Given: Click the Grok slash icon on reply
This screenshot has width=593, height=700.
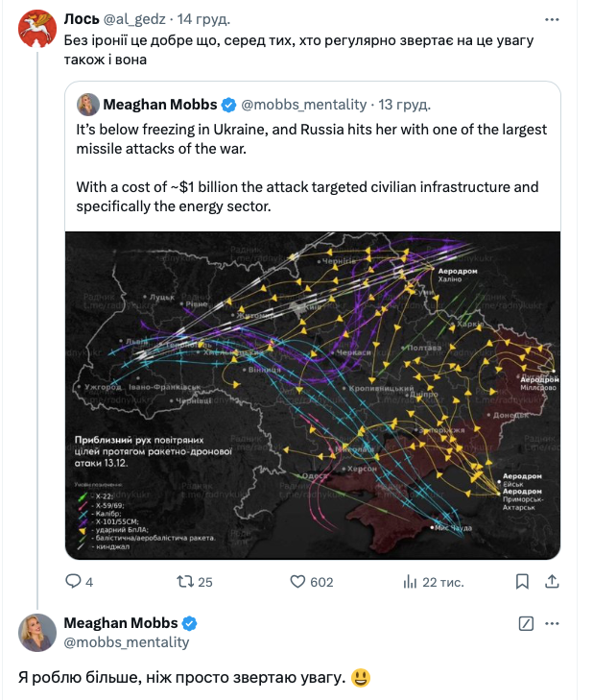Looking at the screenshot, I should (525, 623).
